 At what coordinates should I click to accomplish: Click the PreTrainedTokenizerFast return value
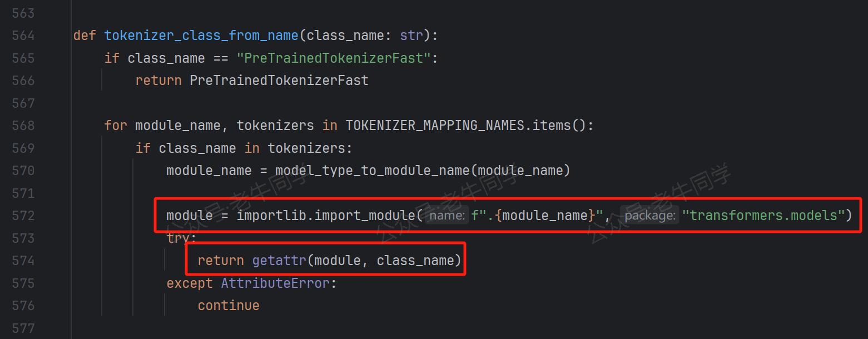(x=279, y=81)
